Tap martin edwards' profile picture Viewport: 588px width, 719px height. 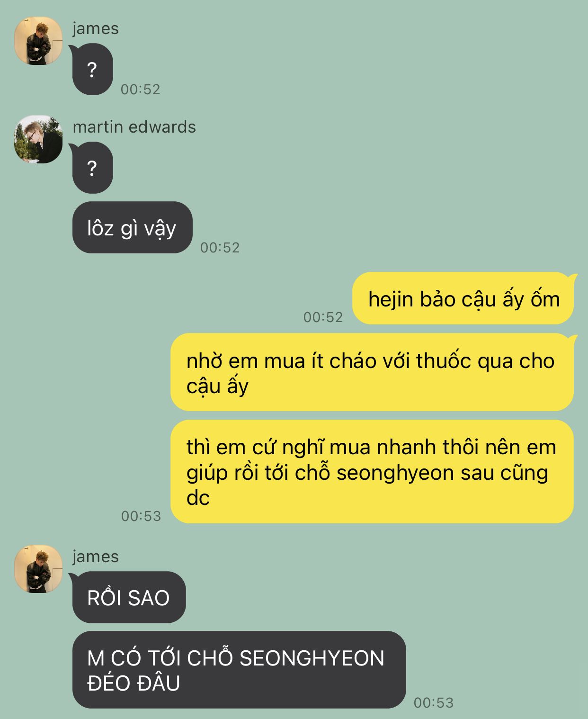(38, 139)
